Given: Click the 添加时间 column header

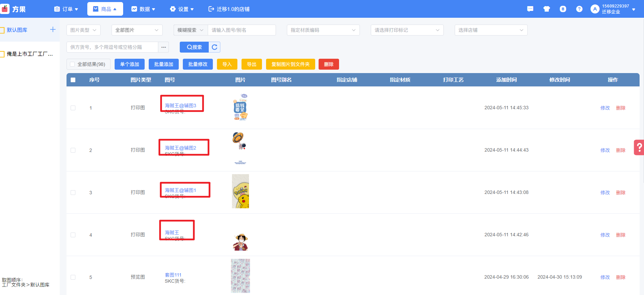Looking at the screenshot, I should click(x=507, y=80).
